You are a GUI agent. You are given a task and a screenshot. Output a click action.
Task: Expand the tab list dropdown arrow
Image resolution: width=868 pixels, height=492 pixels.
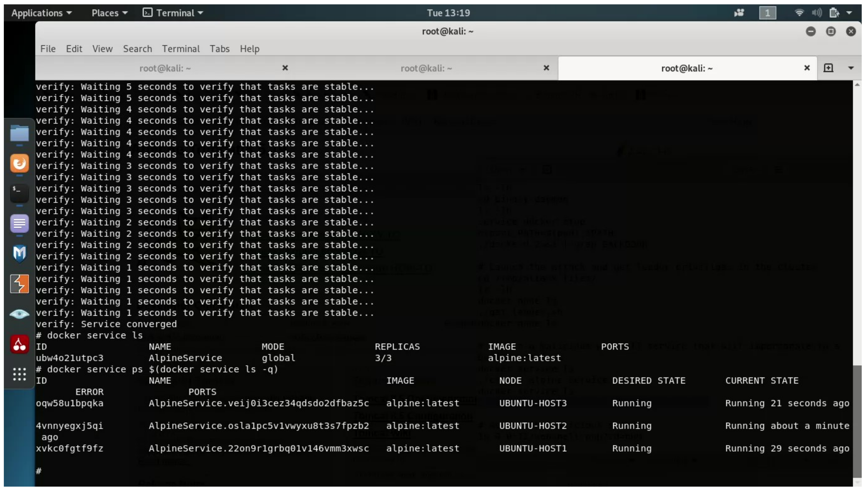[x=851, y=68]
